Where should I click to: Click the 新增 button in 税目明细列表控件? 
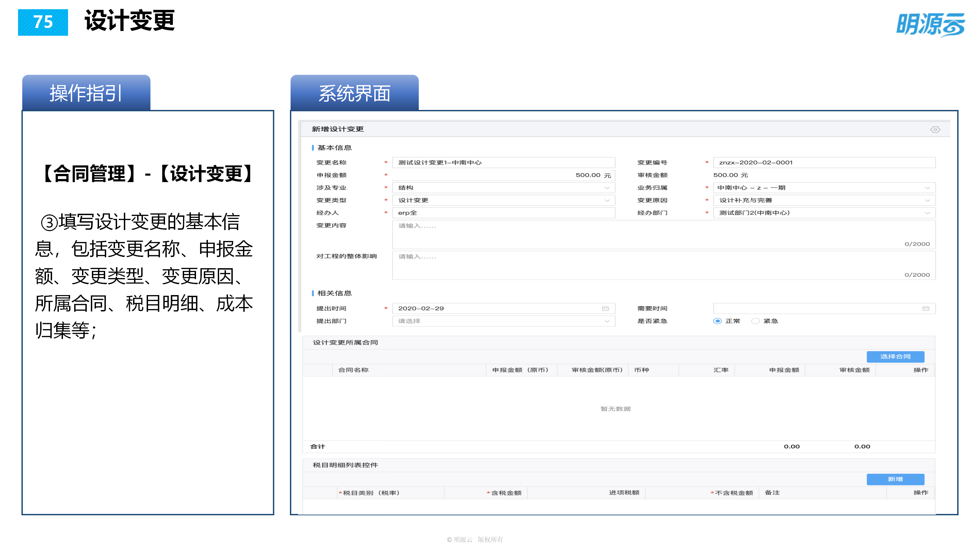[x=896, y=479]
